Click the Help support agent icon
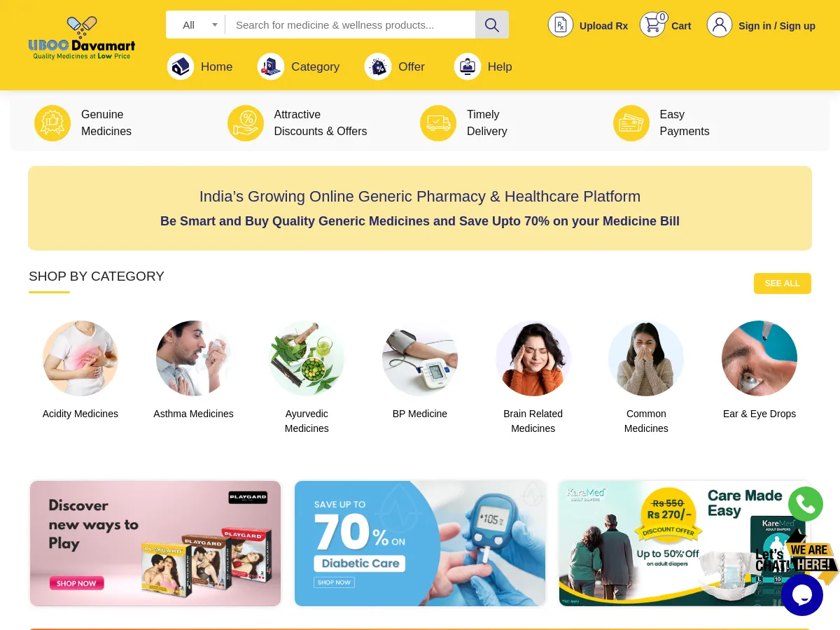The width and height of the screenshot is (840, 630). 468,66
